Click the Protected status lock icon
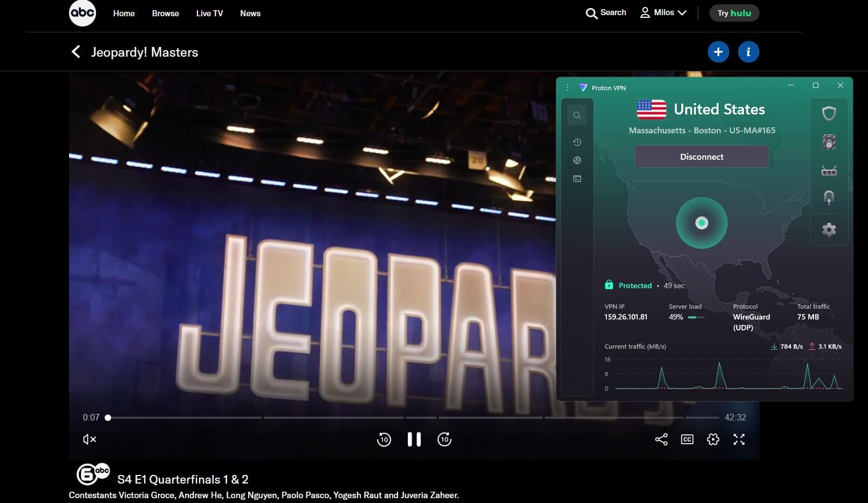The height and width of the screenshot is (503, 868). (x=609, y=285)
